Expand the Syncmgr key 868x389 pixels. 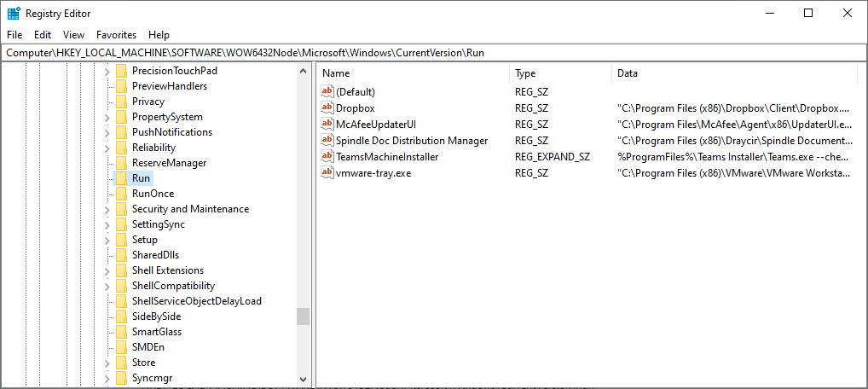coord(107,378)
